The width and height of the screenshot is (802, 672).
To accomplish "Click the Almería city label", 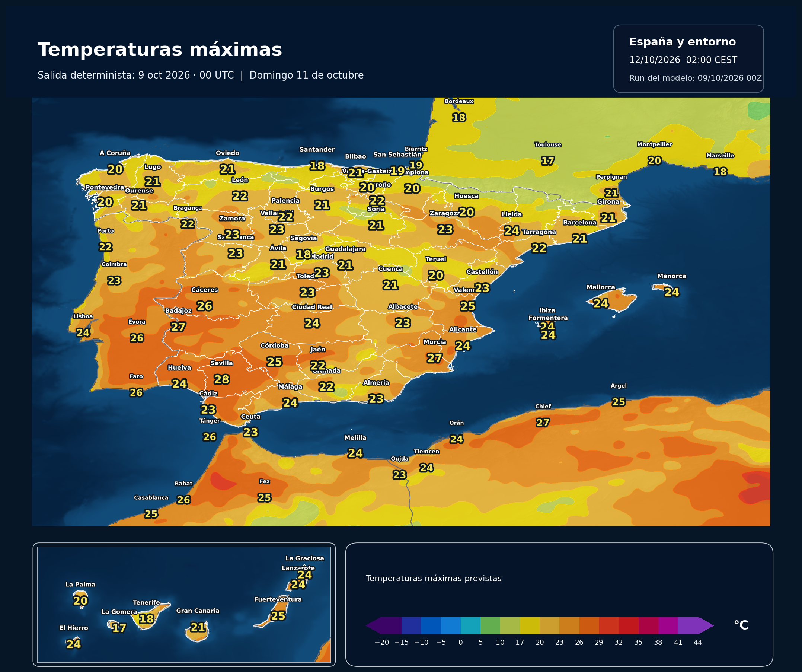I will click(x=376, y=382).
